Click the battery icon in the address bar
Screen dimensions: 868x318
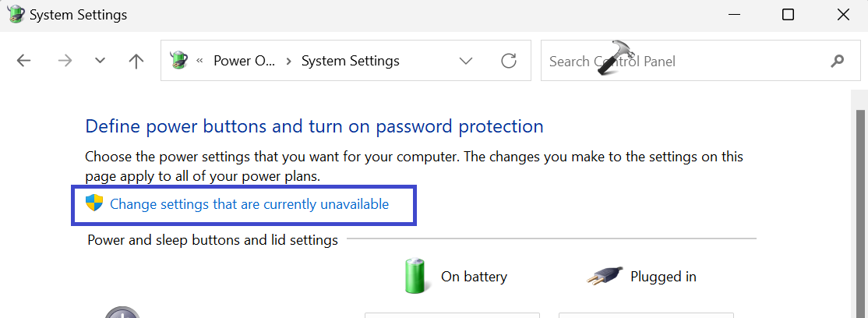(179, 61)
